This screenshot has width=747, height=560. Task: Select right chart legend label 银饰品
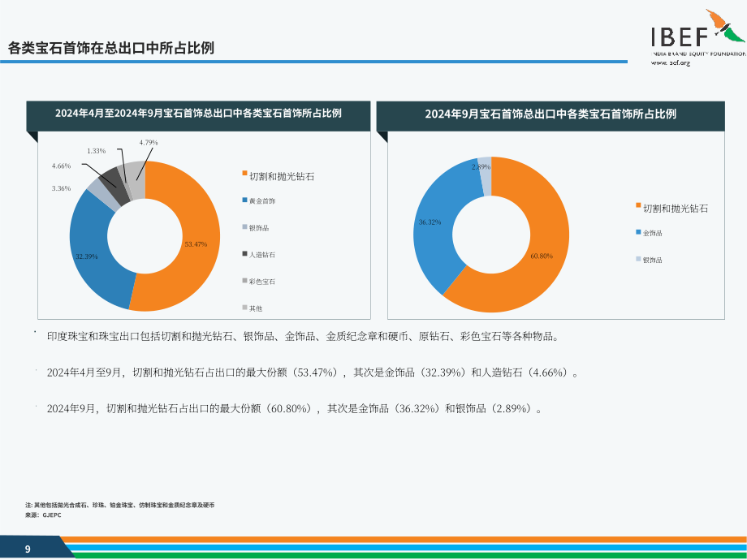652,260
